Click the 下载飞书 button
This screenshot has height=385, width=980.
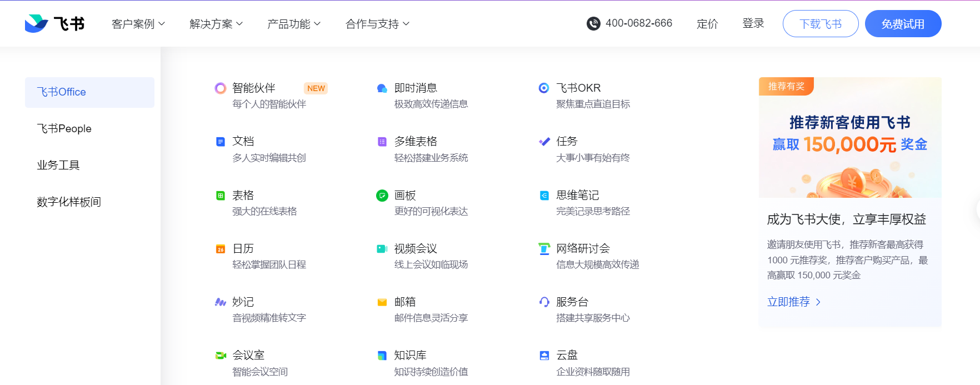[820, 24]
